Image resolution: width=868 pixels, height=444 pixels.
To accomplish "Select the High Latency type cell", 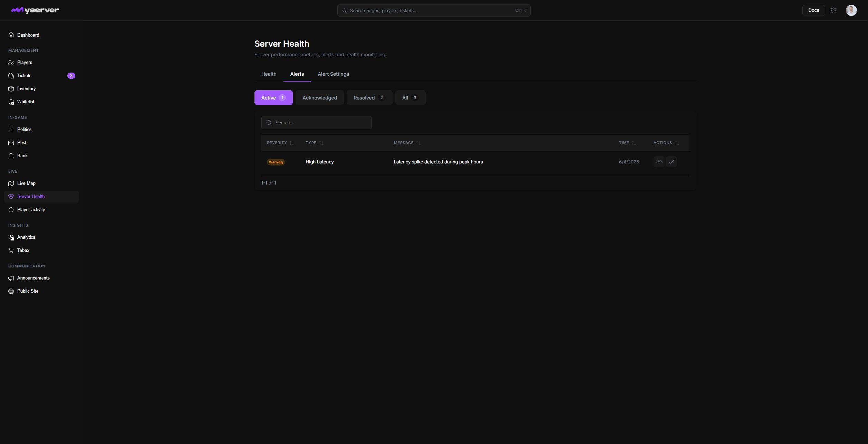I will pos(320,162).
